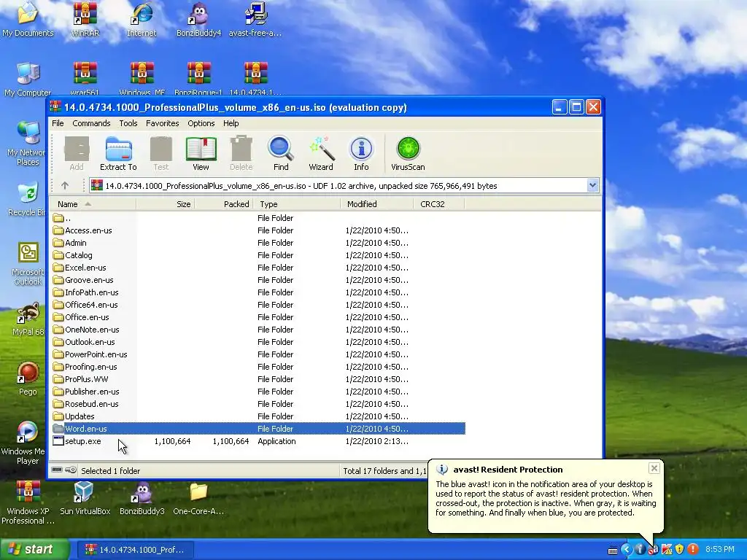Open the Tools menu

[x=128, y=123]
